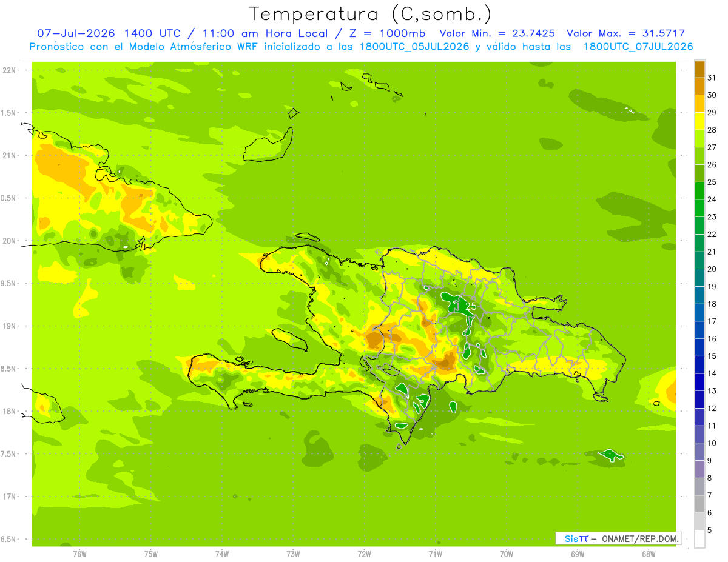728x562 pixels.
Task: Click the Temperatura (C,somb.) map title
Action: (370, 15)
